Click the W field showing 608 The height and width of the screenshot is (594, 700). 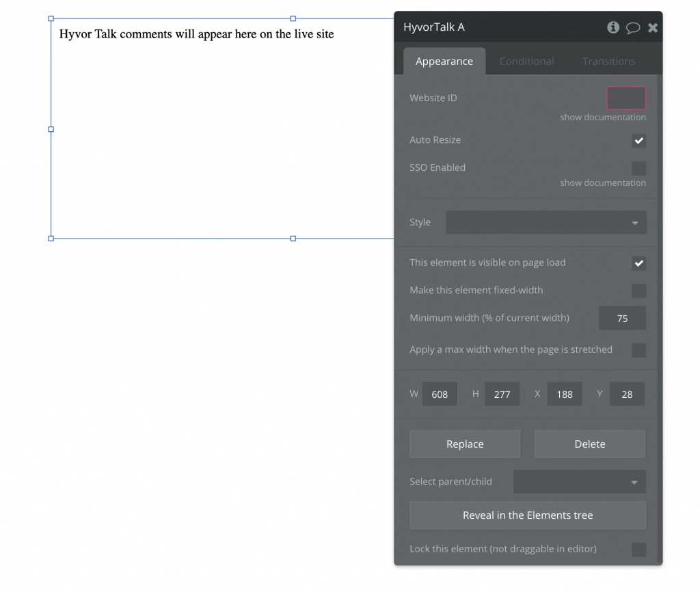point(440,394)
